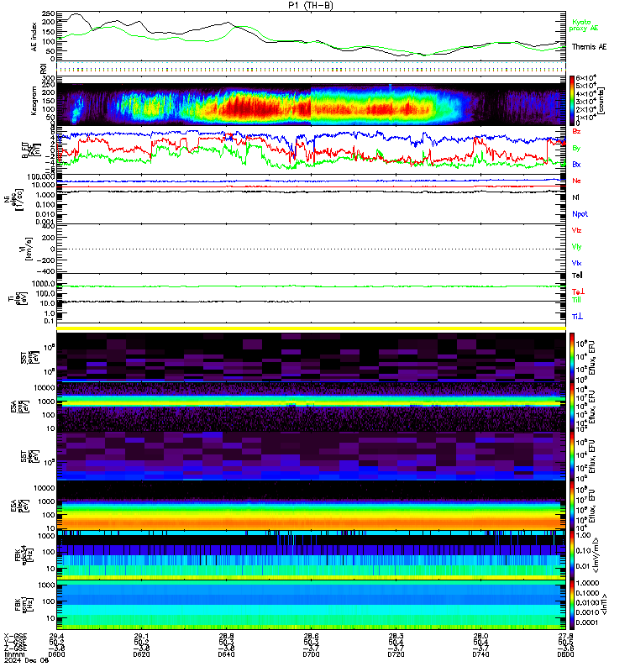
Task: Click the plot title P1 (TH-B)
Action: tap(311, 5)
